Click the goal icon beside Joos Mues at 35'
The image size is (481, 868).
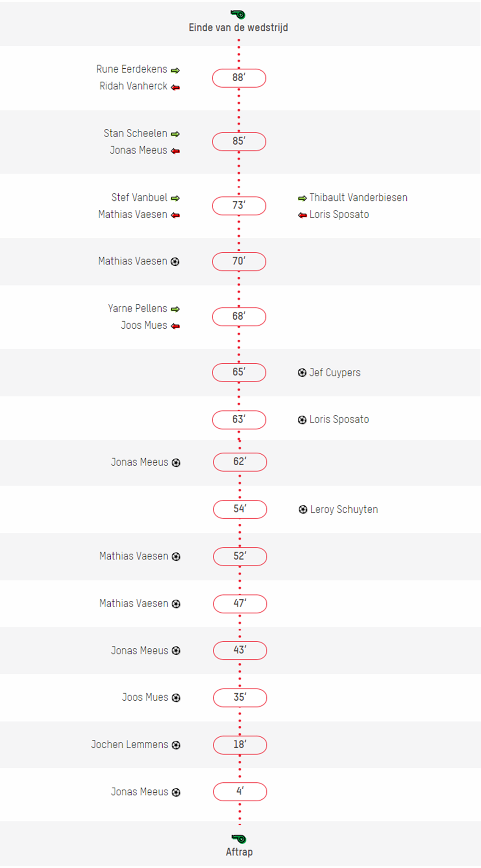point(176,698)
